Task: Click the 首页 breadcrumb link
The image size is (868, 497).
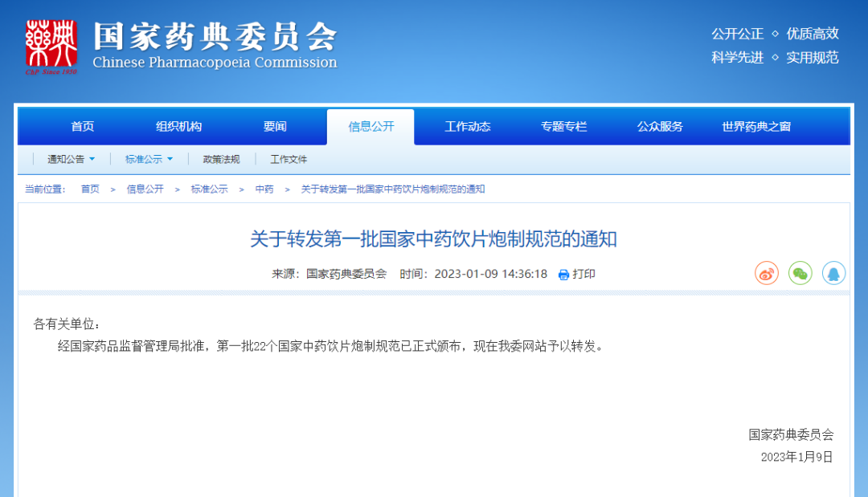Action: point(90,189)
